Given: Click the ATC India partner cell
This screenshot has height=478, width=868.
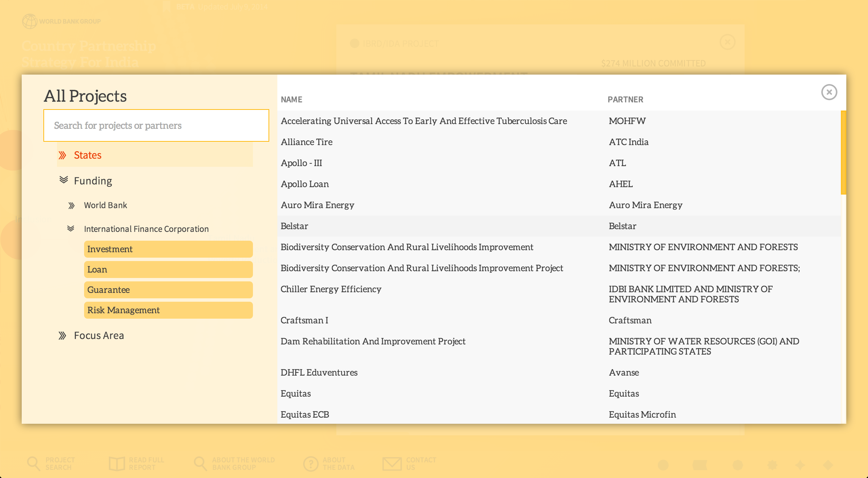Looking at the screenshot, I should (x=629, y=142).
